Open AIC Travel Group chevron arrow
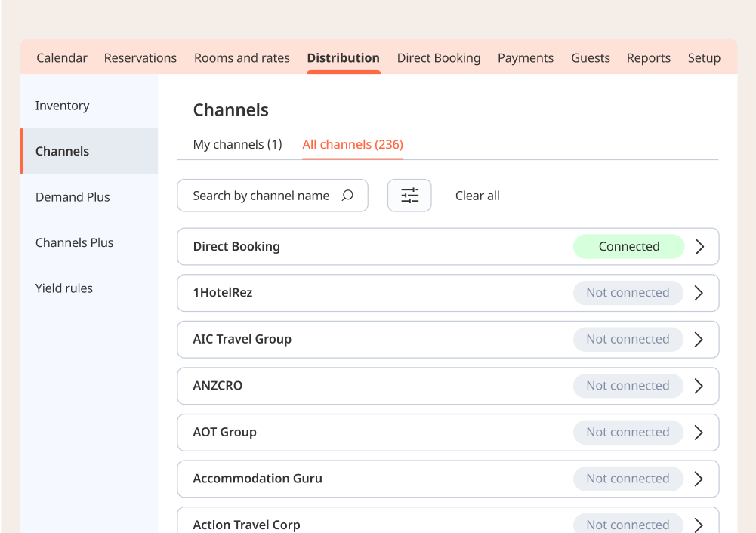Screen dimensions: 756x533 point(699,340)
